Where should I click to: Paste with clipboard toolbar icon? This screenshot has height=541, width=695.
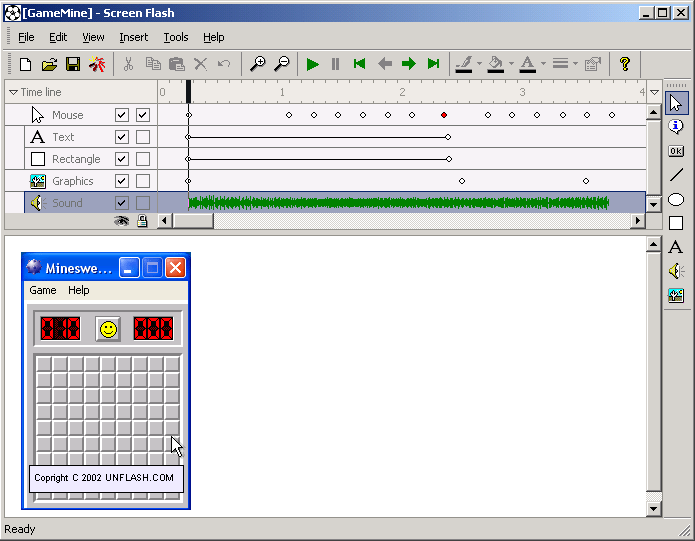point(177,64)
